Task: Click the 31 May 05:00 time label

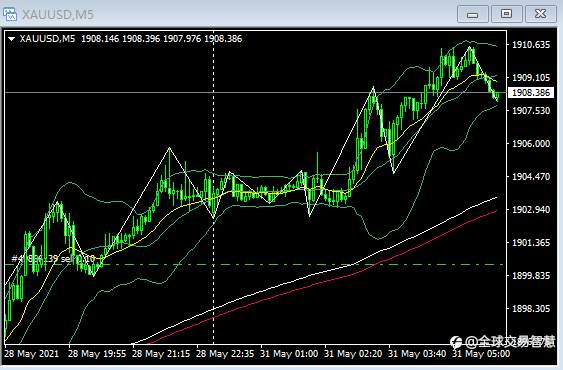Action: (481, 354)
